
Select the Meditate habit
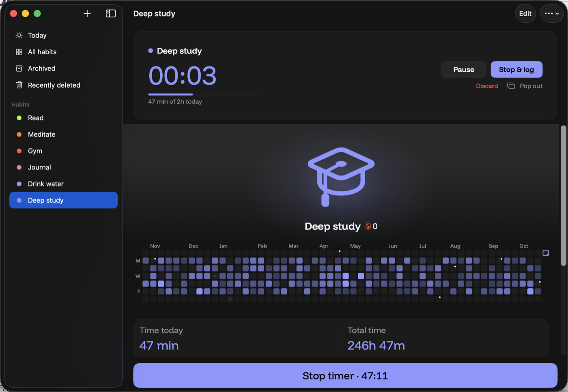64,135
